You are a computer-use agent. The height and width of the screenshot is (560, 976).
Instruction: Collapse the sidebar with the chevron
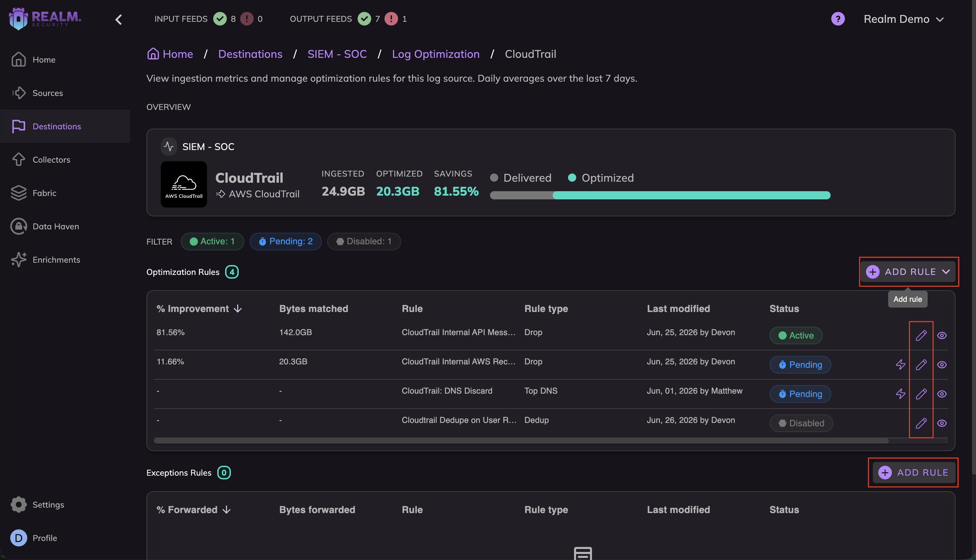[119, 19]
